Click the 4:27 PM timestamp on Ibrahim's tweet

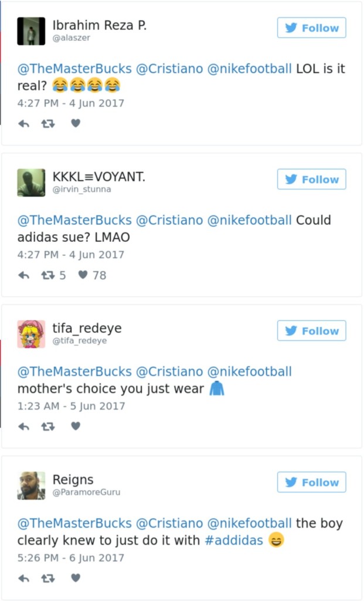[70, 103]
